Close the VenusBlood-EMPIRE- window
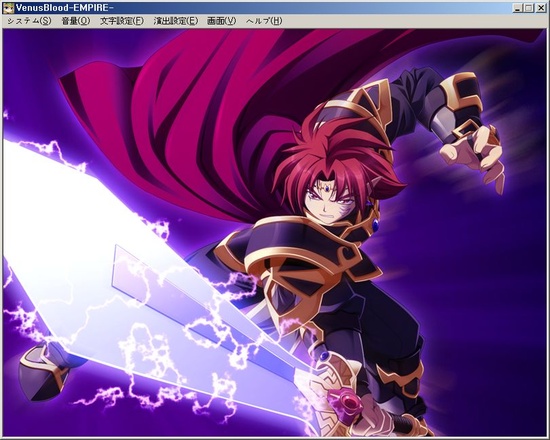Viewport: 550px width, 440px height. tap(541, 8)
